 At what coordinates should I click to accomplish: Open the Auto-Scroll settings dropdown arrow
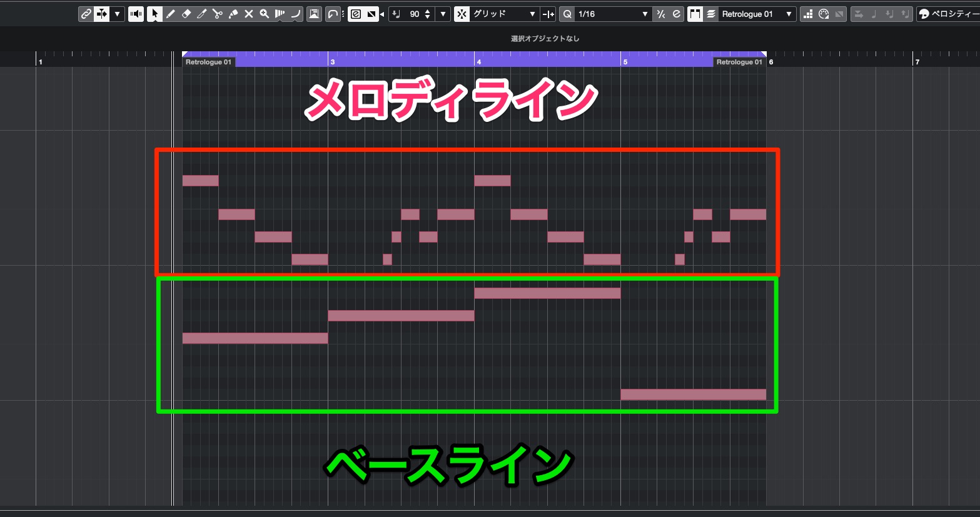117,14
